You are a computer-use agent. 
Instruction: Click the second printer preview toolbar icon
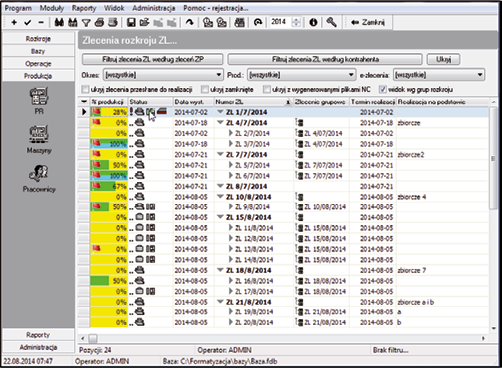(x=113, y=22)
